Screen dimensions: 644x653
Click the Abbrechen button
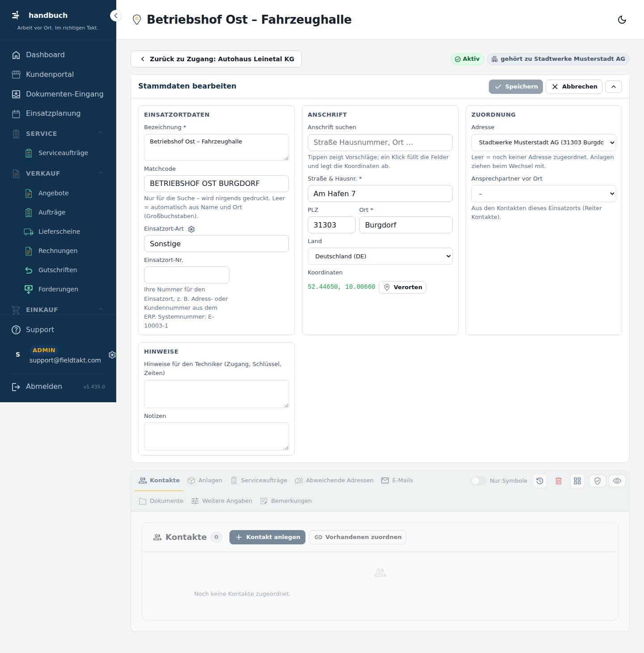tap(574, 87)
